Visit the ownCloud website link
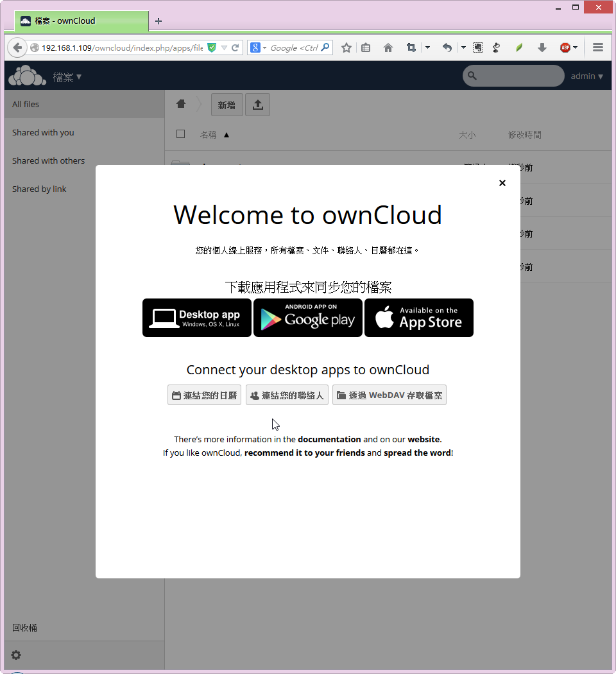 point(424,439)
